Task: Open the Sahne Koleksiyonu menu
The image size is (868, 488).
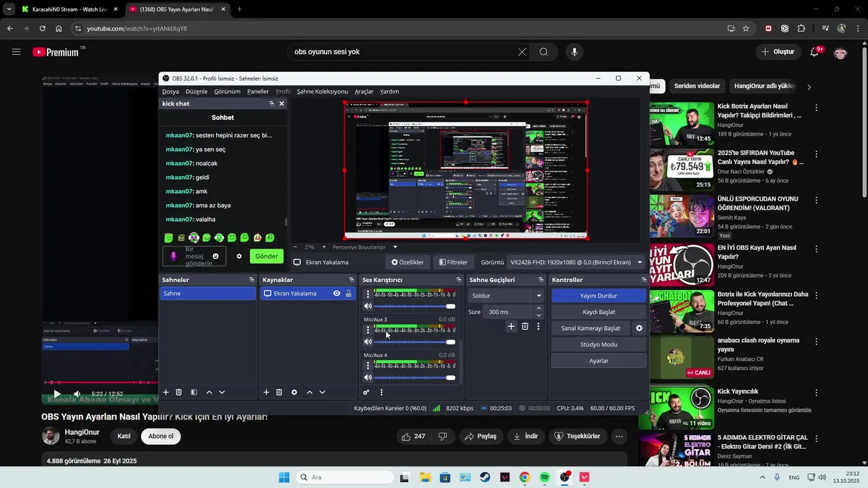Action: tap(322, 91)
